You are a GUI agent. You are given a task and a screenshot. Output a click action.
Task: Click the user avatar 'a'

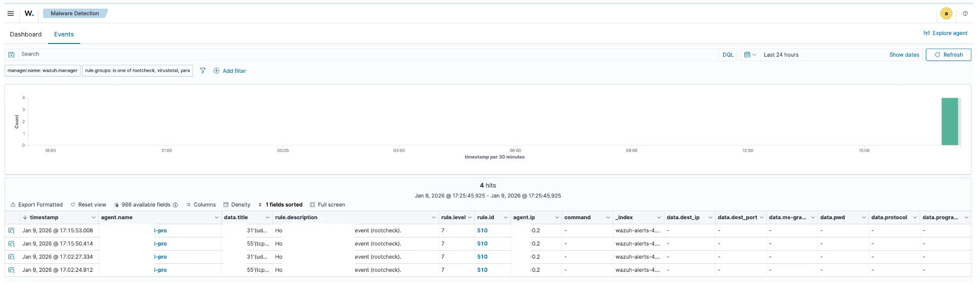point(946,14)
